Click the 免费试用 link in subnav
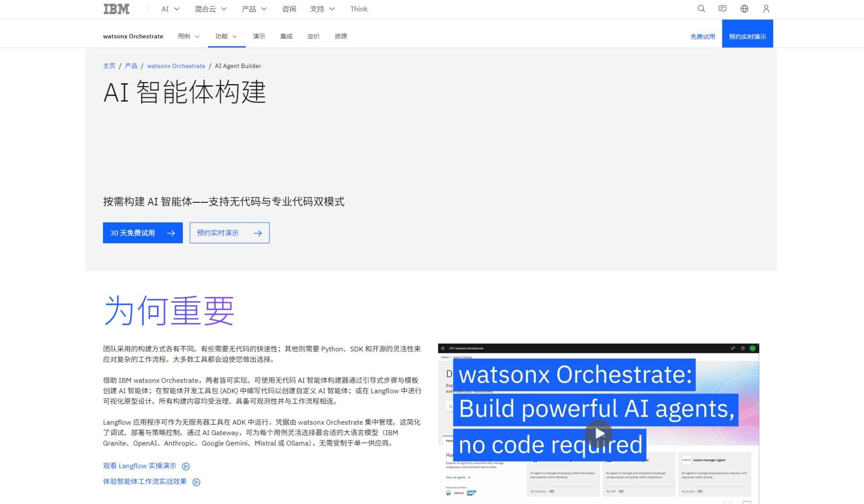This screenshot has height=504, width=864. (702, 36)
